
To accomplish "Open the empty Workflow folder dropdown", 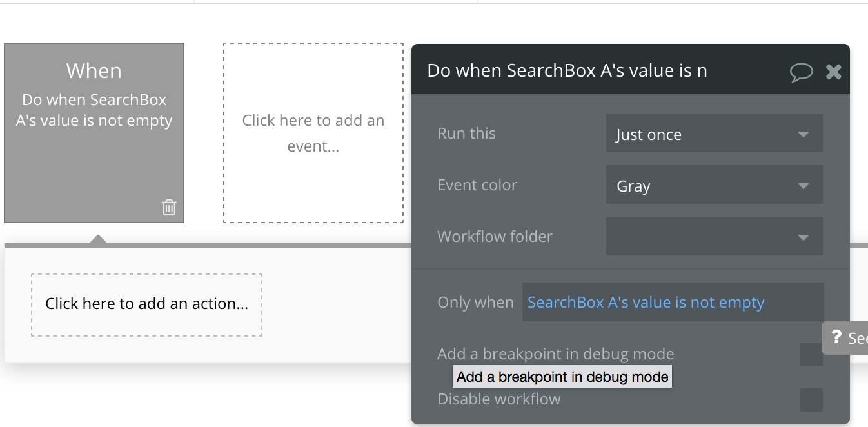I will pyautogui.click(x=714, y=237).
